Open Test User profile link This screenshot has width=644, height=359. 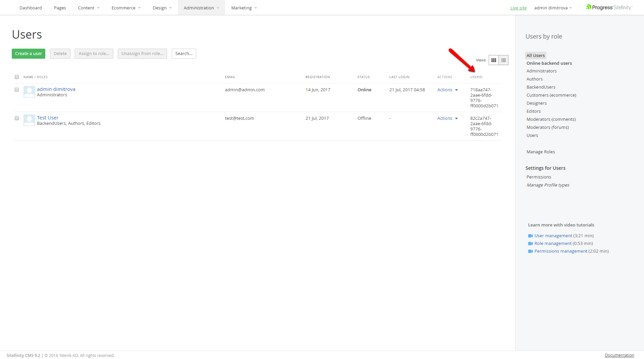[48, 118]
